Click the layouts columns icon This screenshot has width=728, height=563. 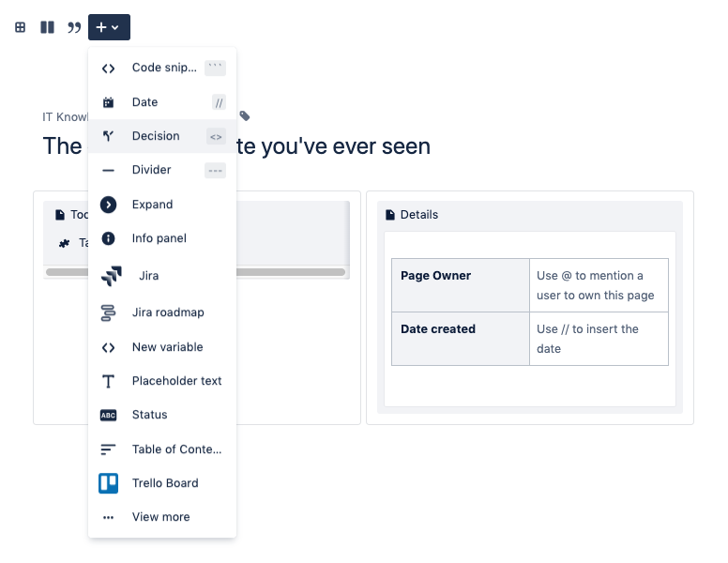point(47,27)
